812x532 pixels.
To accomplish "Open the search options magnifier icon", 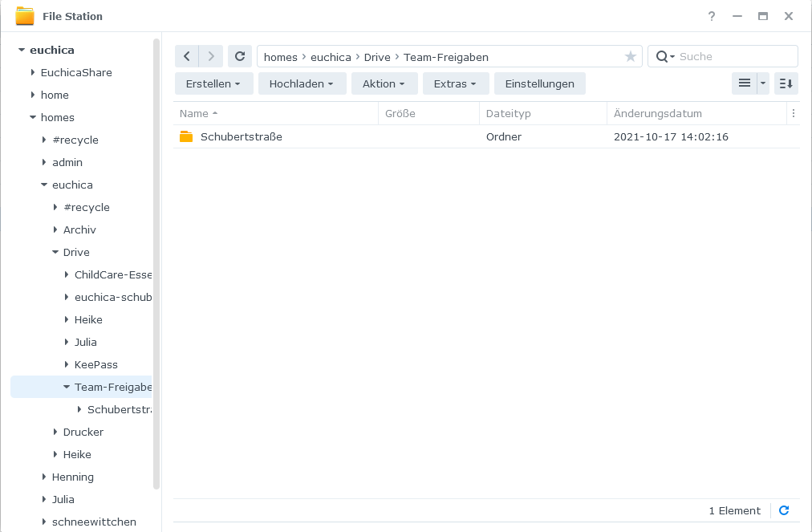I will click(x=664, y=57).
